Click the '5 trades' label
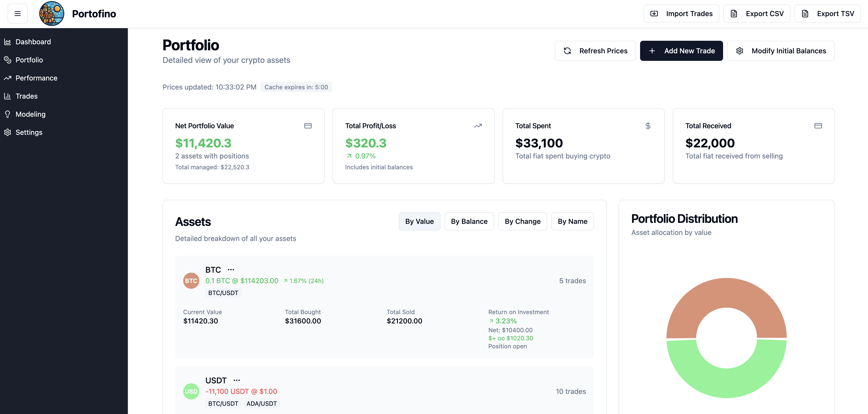This screenshot has width=868, height=414. (x=572, y=281)
